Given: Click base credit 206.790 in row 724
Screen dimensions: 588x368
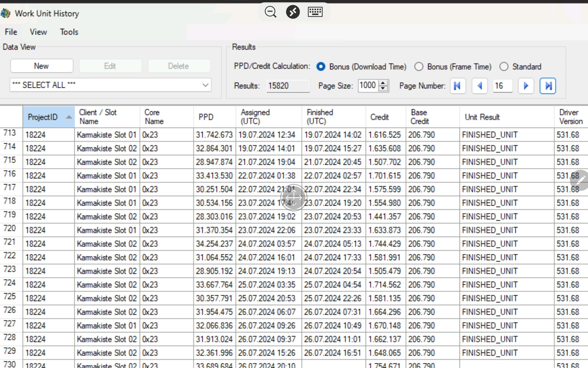Looking at the screenshot, I should coord(421,285).
